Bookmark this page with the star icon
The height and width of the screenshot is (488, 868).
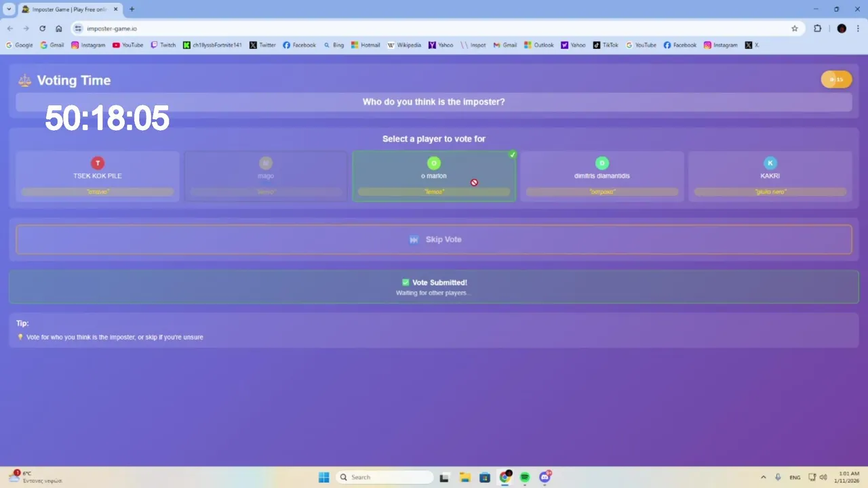[x=795, y=28]
